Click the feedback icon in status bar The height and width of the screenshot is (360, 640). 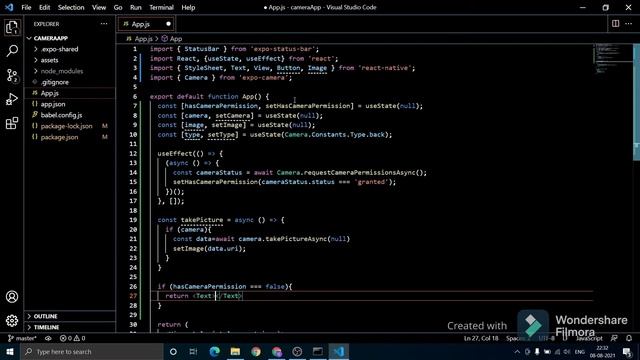point(614,338)
